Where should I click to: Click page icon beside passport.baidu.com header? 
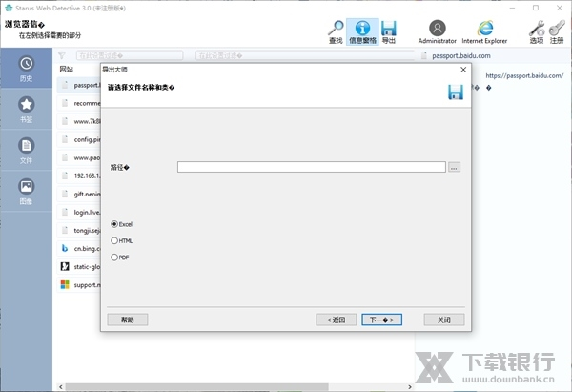(x=424, y=56)
